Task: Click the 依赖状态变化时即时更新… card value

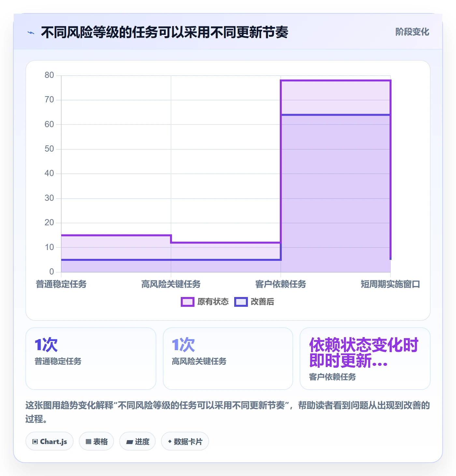Action: pyautogui.click(x=364, y=353)
